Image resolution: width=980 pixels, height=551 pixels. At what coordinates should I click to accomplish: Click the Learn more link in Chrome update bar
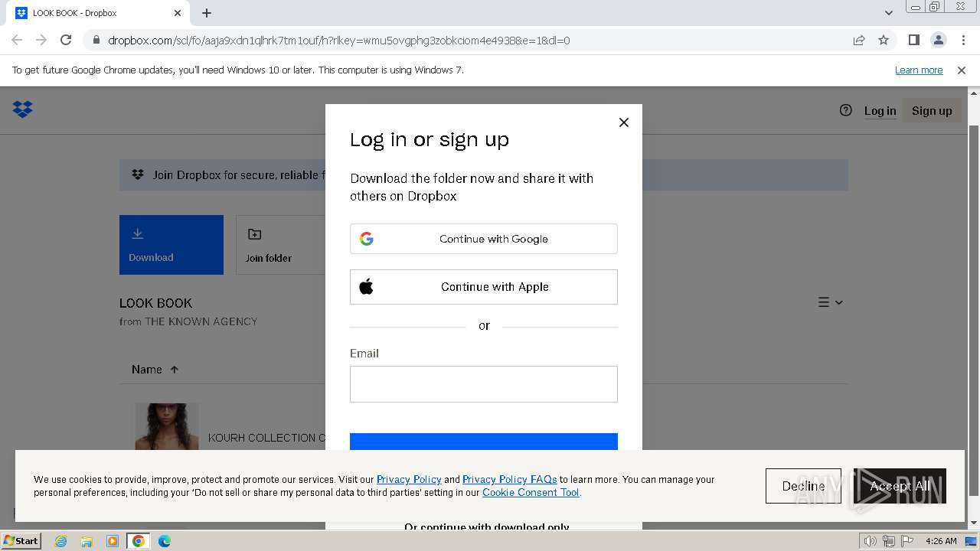pos(919,70)
